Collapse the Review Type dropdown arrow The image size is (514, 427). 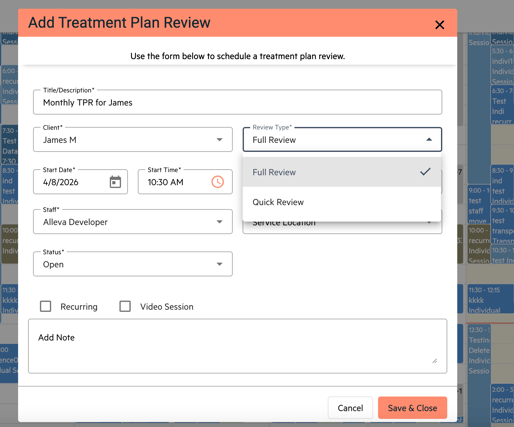(429, 140)
